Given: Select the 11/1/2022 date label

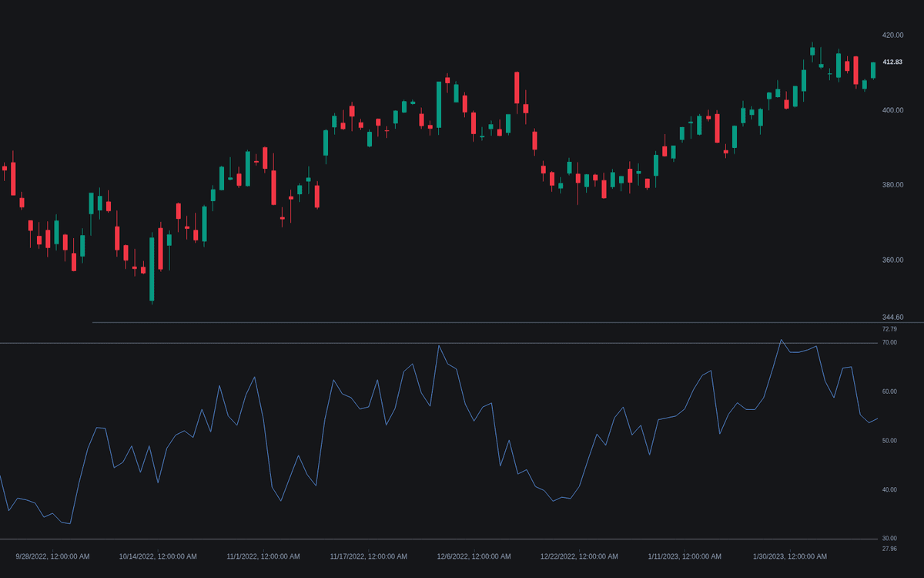Looking at the screenshot, I should coord(263,556).
